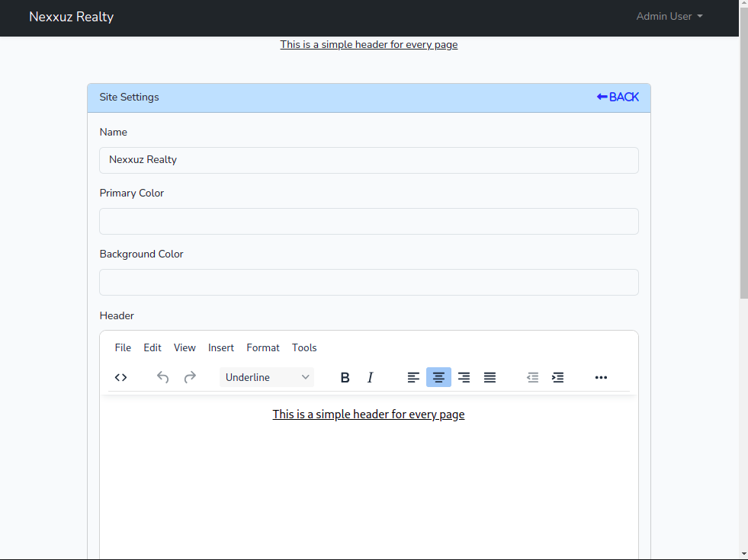Show more toolbar options (three dots)

pos(601,377)
